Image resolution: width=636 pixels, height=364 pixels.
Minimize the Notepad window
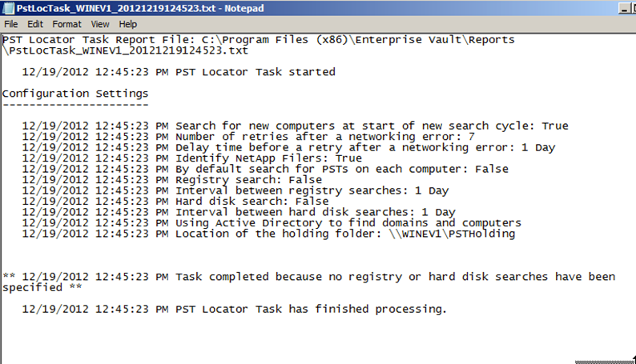(625, 8)
